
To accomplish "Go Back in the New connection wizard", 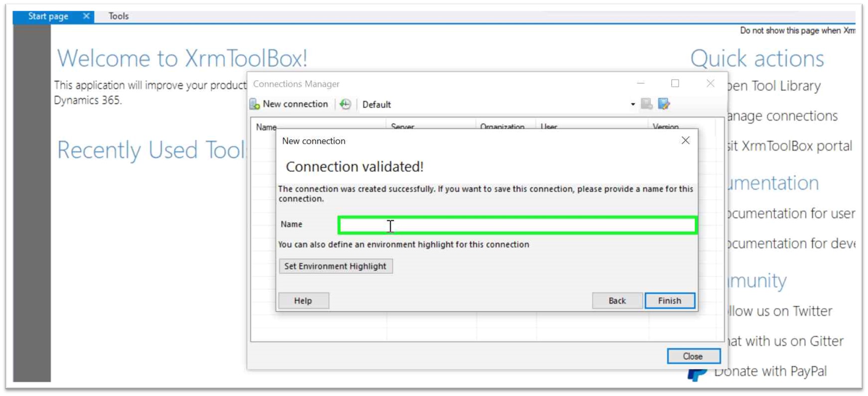I will coord(617,300).
